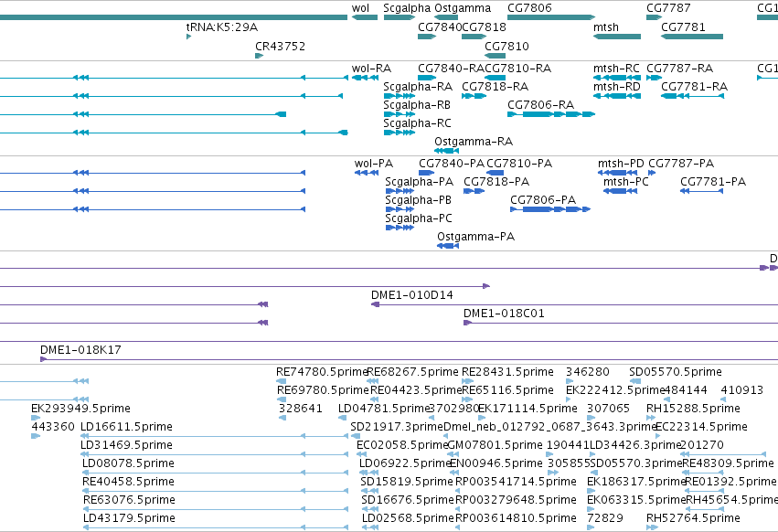Click the Scgalpha-RB transcript

pyautogui.click(x=400, y=114)
